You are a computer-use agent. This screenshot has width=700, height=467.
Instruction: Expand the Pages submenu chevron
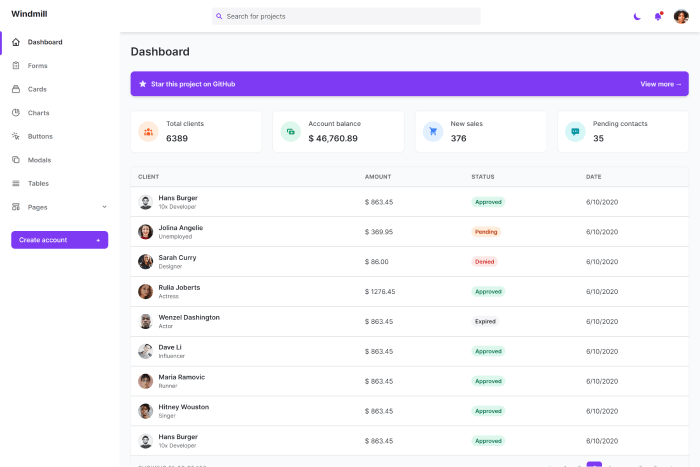pyautogui.click(x=104, y=207)
